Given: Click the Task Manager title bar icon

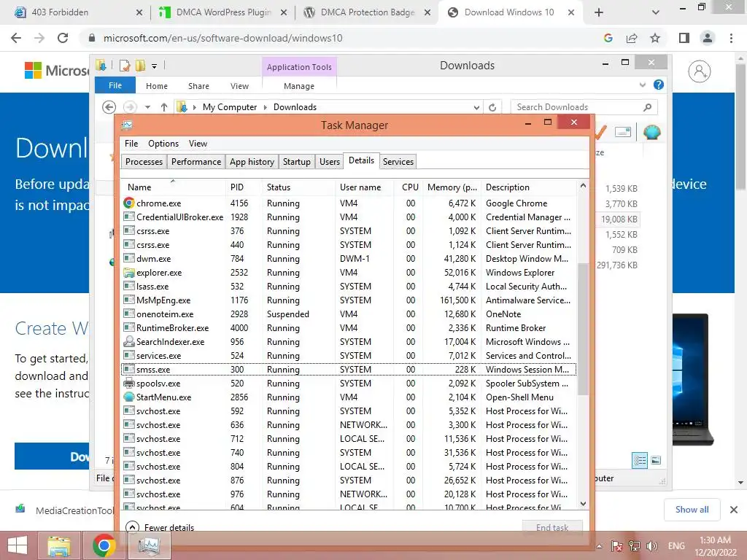Looking at the screenshot, I should pyautogui.click(x=127, y=125).
